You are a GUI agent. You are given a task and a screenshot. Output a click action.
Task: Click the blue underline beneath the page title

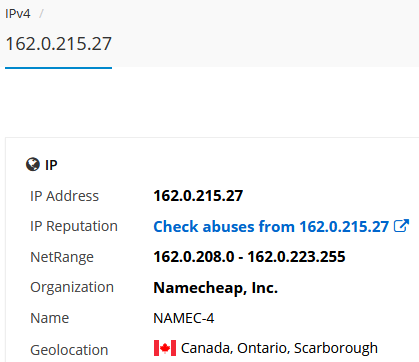[x=59, y=68]
